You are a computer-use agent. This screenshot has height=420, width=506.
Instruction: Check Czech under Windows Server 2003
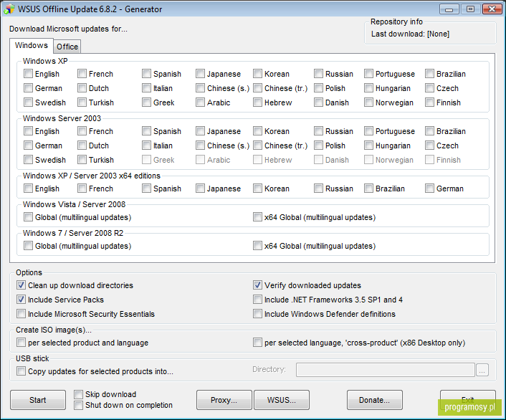point(429,145)
